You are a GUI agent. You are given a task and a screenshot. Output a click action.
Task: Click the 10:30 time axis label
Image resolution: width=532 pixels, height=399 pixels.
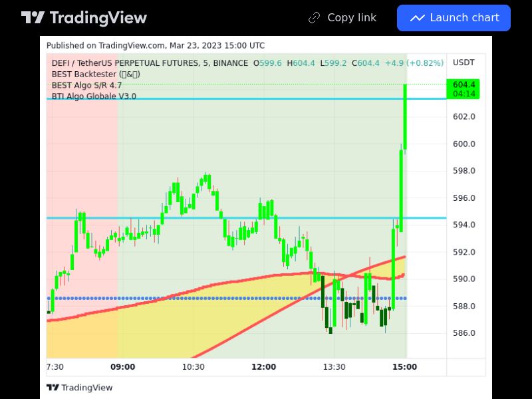[194, 367]
